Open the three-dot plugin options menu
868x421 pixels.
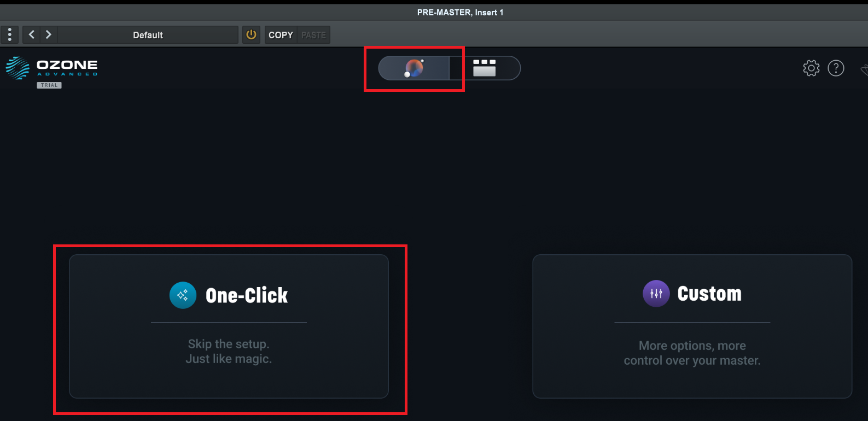10,35
